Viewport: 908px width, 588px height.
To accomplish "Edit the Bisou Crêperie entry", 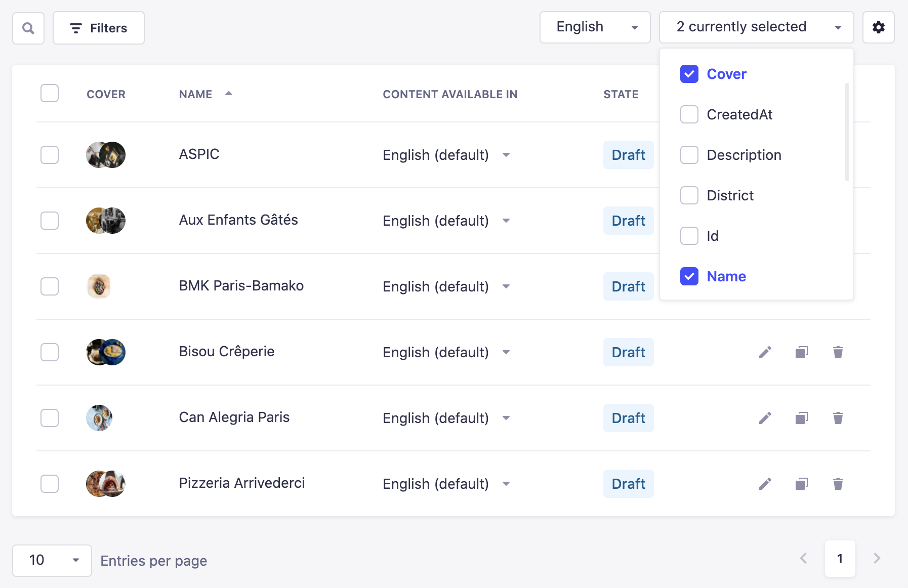I will (765, 352).
